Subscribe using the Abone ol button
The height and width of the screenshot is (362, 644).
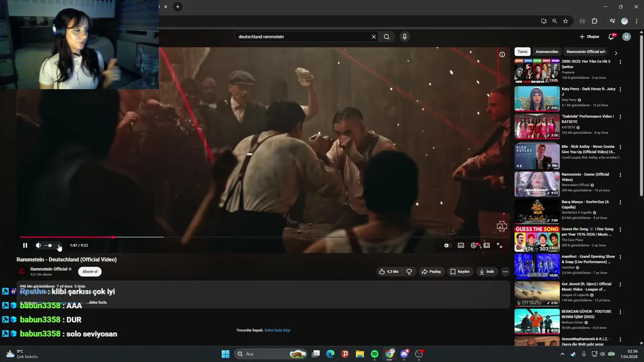[90, 271]
